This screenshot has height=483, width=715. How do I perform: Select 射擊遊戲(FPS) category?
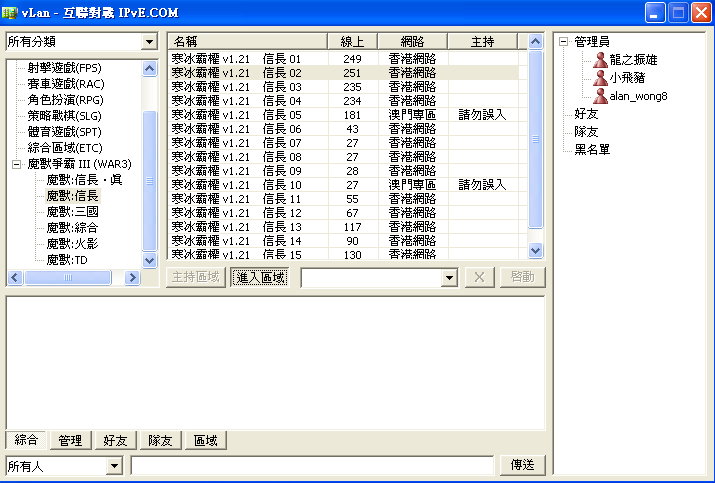tap(64, 68)
